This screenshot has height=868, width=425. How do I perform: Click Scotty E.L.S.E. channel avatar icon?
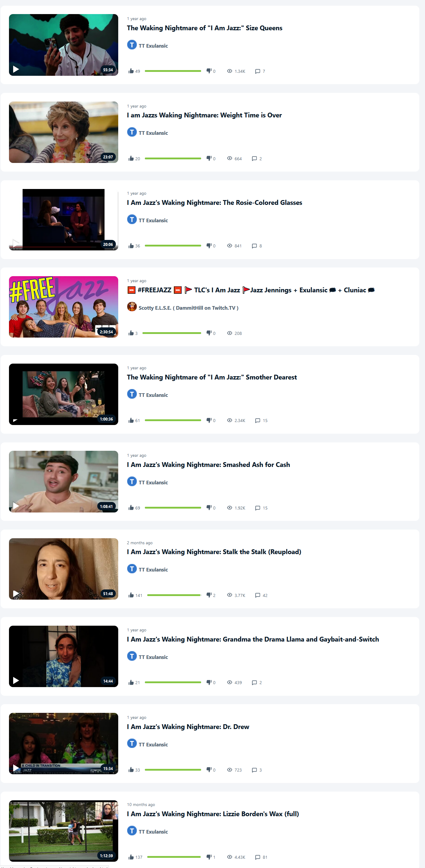pyautogui.click(x=132, y=307)
